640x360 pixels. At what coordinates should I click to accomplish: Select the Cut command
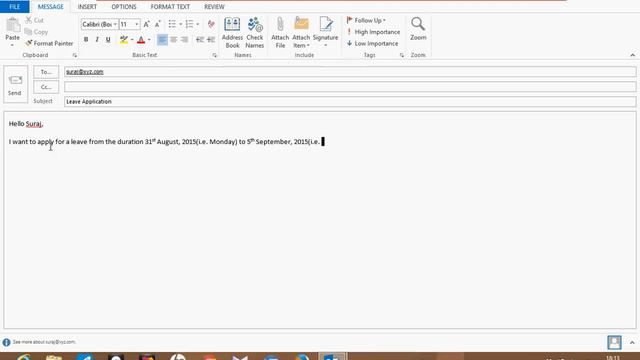(34, 20)
